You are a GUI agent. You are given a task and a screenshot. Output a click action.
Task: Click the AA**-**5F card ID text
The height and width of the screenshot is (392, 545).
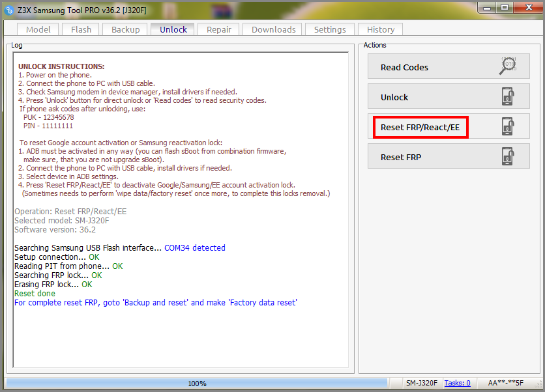pyautogui.click(x=506, y=383)
